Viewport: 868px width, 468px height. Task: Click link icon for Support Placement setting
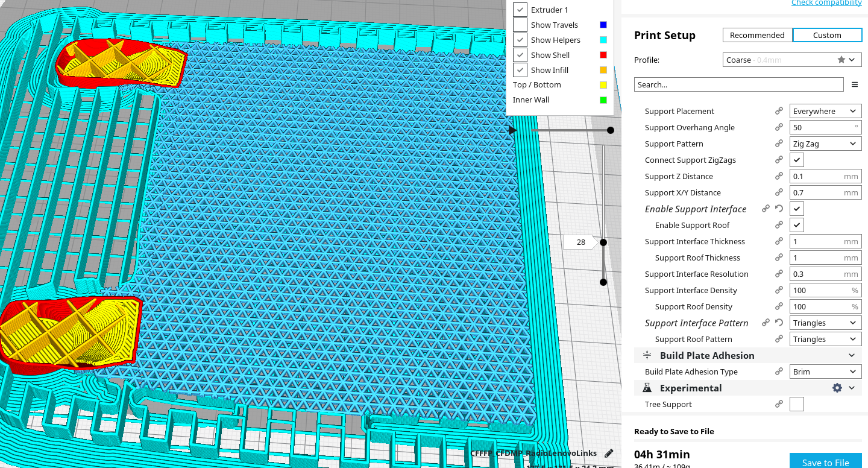coord(779,111)
